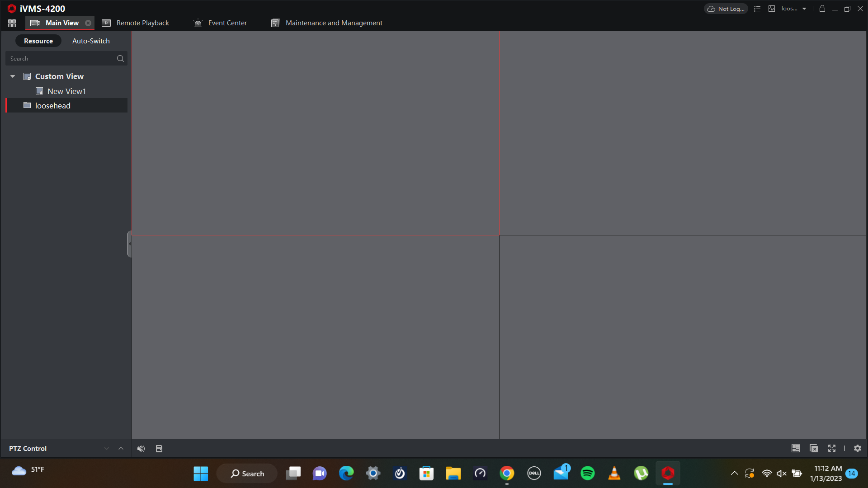Open window division layout selector
This screenshot has height=488, width=868.
pyautogui.click(x=796, y=448)
